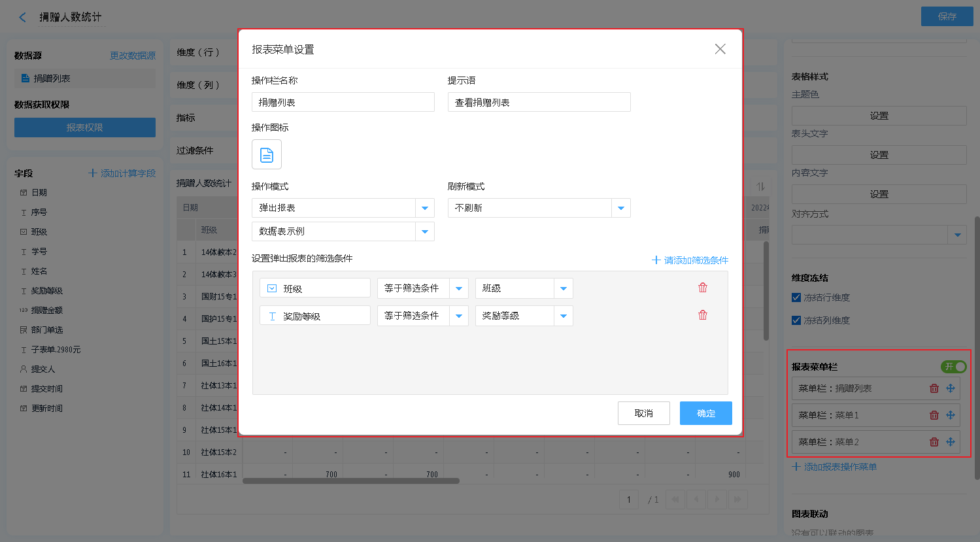Viewport: 980px width, 542px height.
Task: Toggle the 报表菜单栏 switch off
Action: (953, 367)
